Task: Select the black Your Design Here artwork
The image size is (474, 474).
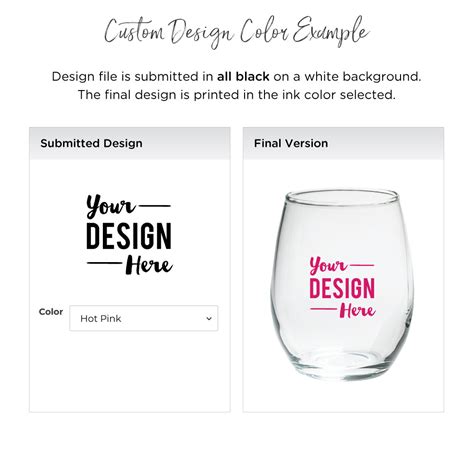Action: pyautogui.click(x=129, y=235)
